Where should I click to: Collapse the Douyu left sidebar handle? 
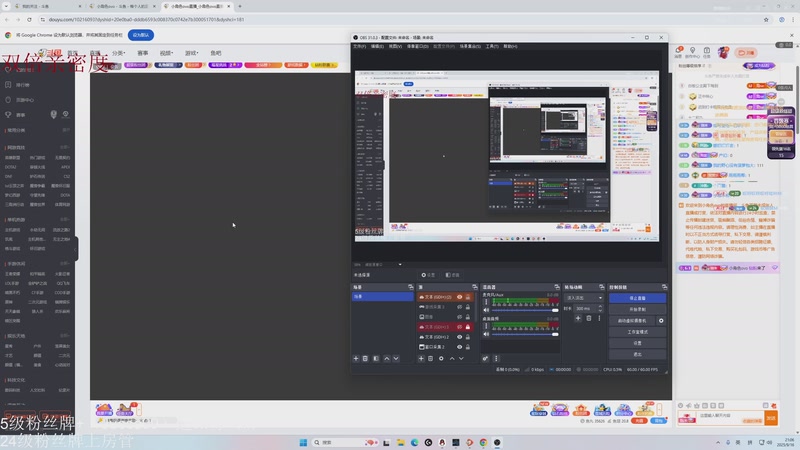click(x=76, y=249)
